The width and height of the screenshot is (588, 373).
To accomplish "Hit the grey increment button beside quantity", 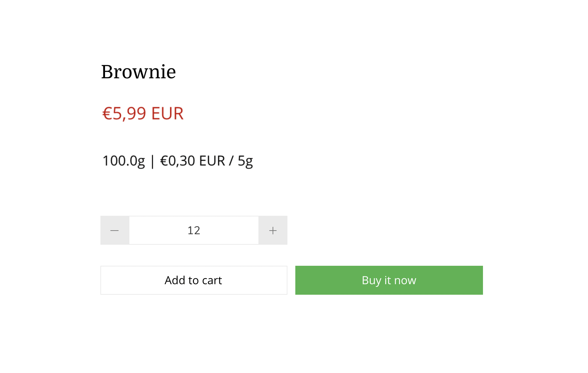I will pyautogui.click(x=273, y=231).
